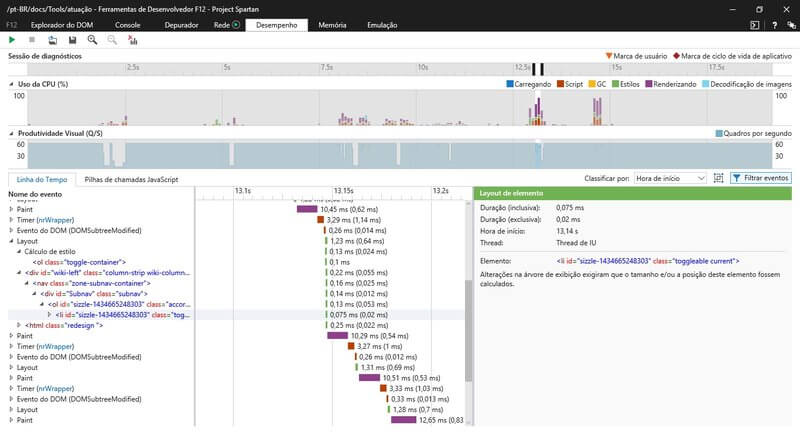Image resolution: width=800 pixels, height=432 pixels.
Task: Click the Layout de elemento details header
Action: coord(633,193)
